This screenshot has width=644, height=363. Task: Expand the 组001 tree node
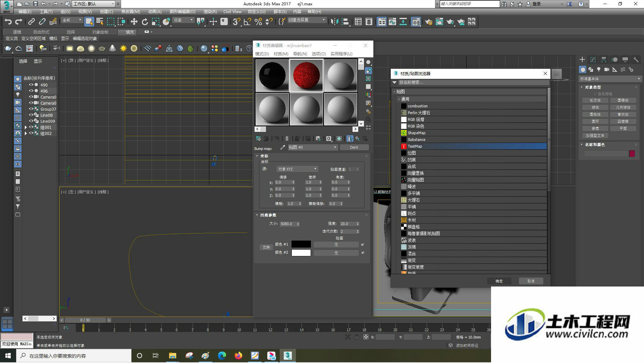25,127
